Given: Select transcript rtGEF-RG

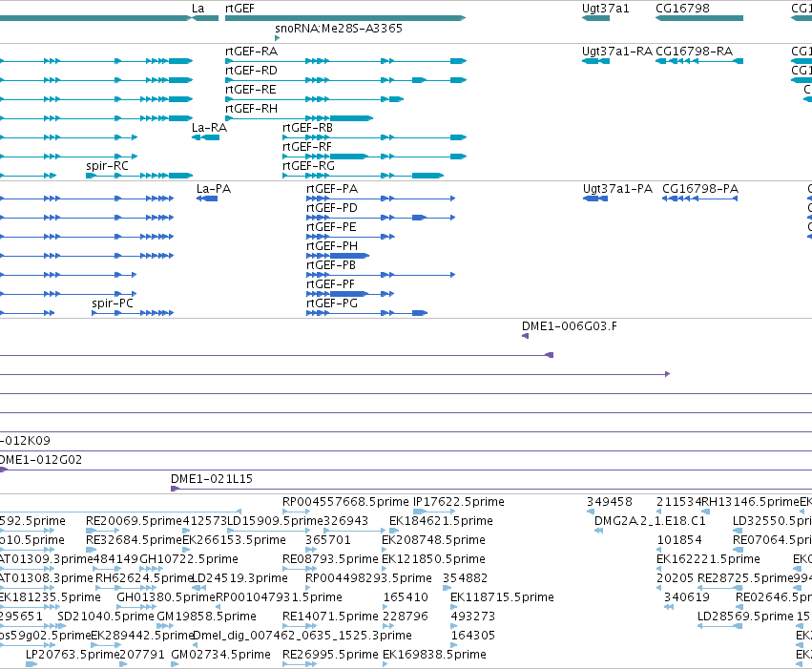Looking at the screenshot, I should tap(308, 166).
